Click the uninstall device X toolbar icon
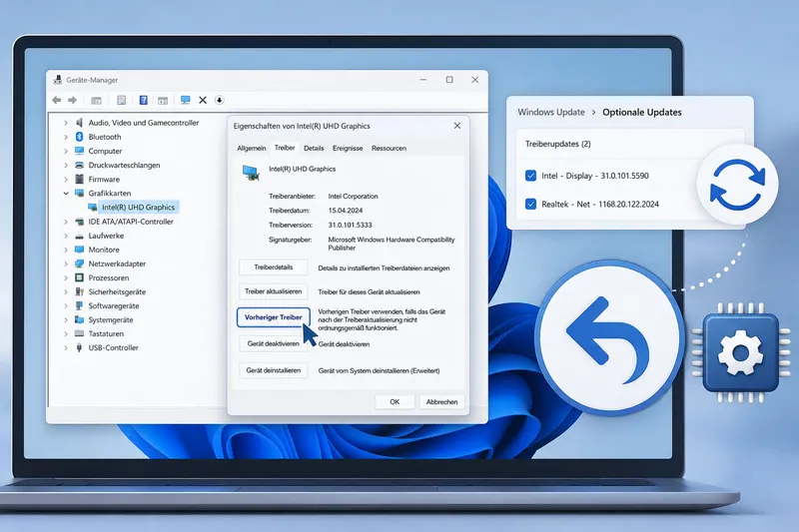Screen dimensions: 799x532 pyautogui.click(x=203, y=100)
